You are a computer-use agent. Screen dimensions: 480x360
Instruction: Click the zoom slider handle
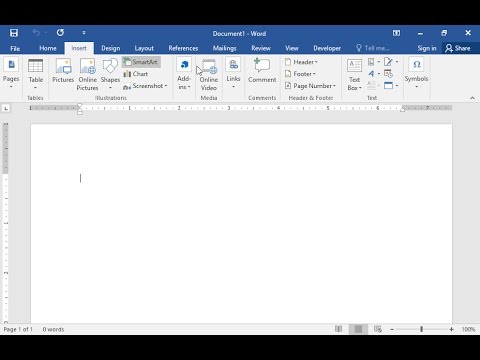422,329
